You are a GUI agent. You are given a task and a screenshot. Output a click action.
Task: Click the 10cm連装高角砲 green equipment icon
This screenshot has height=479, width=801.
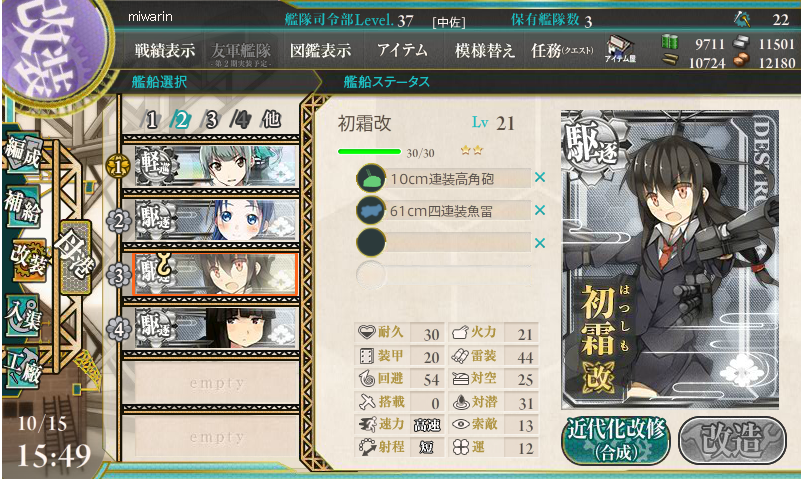(371, 178)
